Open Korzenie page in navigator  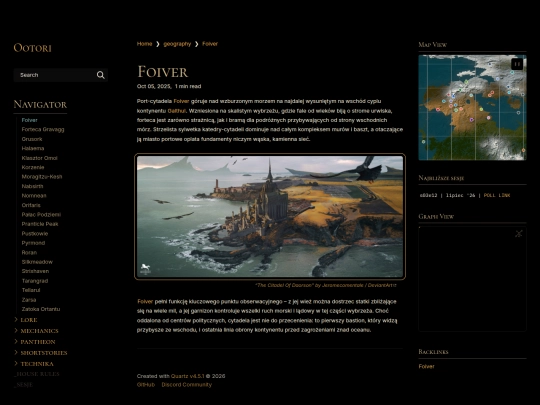[33, 167]
